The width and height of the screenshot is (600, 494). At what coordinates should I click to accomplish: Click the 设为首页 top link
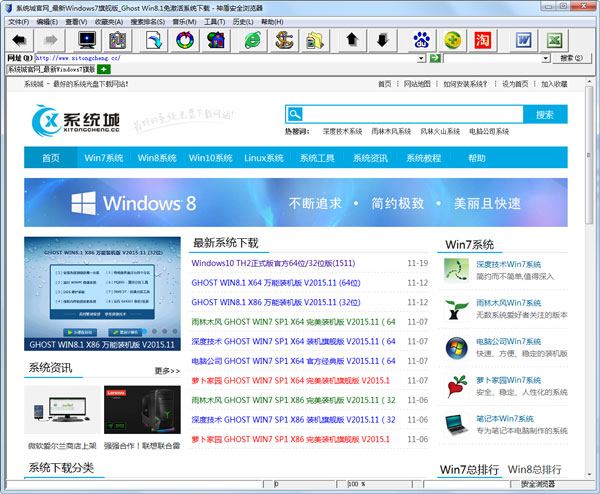pos(515,84)
